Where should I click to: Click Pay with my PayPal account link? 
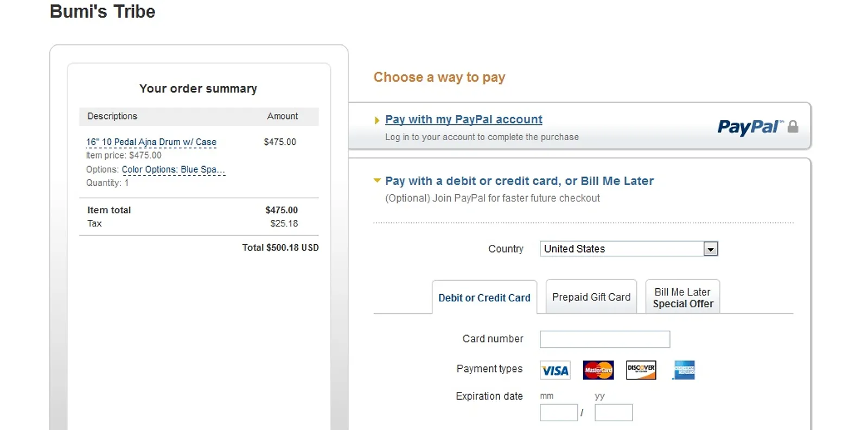click(x=464, y=119)
